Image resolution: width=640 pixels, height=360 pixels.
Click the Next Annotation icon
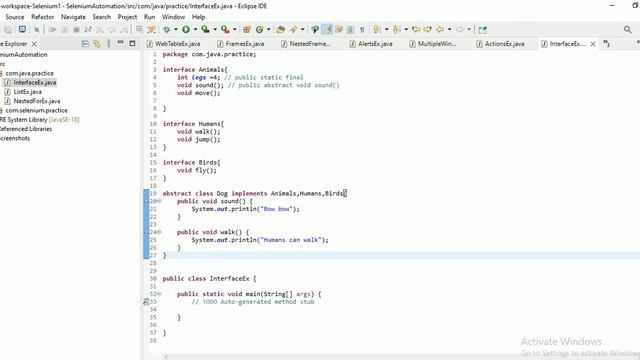377,29
